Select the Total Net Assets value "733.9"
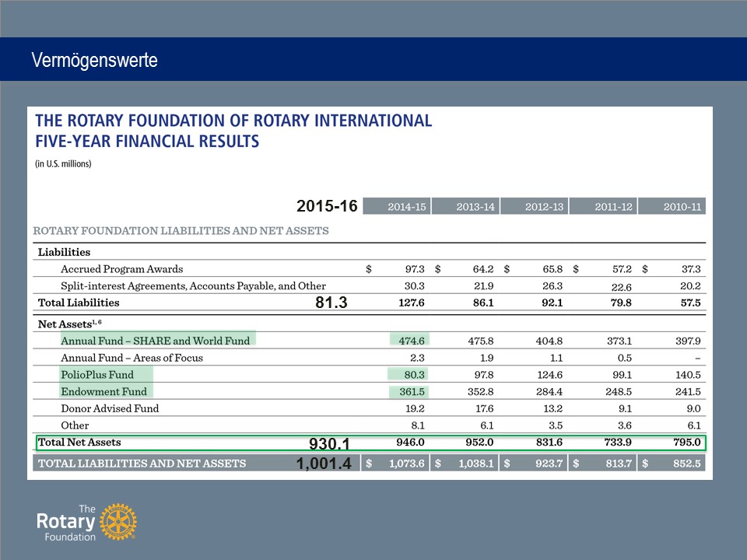The height and width of the screenshot is (560, 747). pyautogui.click(x=618, y=443)
